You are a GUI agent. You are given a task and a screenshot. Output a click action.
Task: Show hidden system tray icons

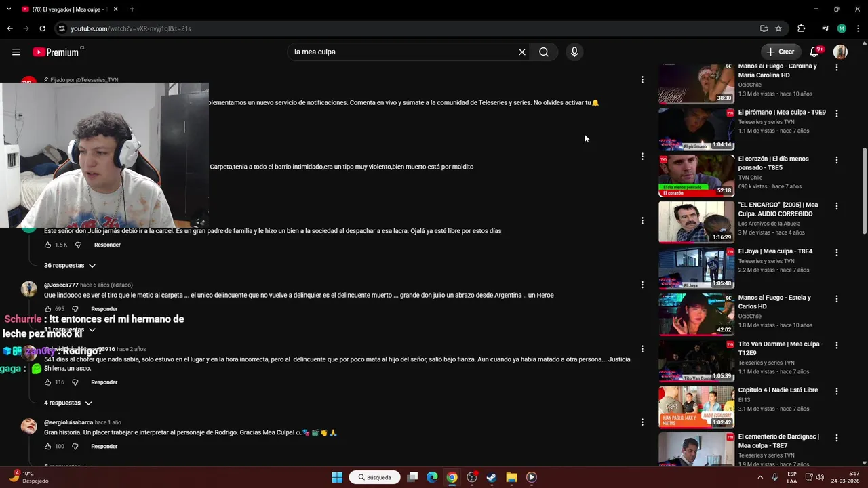coord(759,477)
